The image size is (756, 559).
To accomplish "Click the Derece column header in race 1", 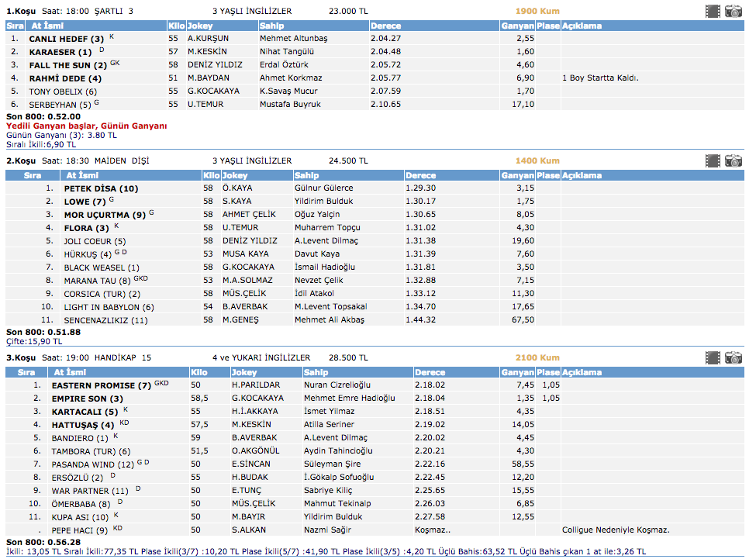I will pos(385,26).
